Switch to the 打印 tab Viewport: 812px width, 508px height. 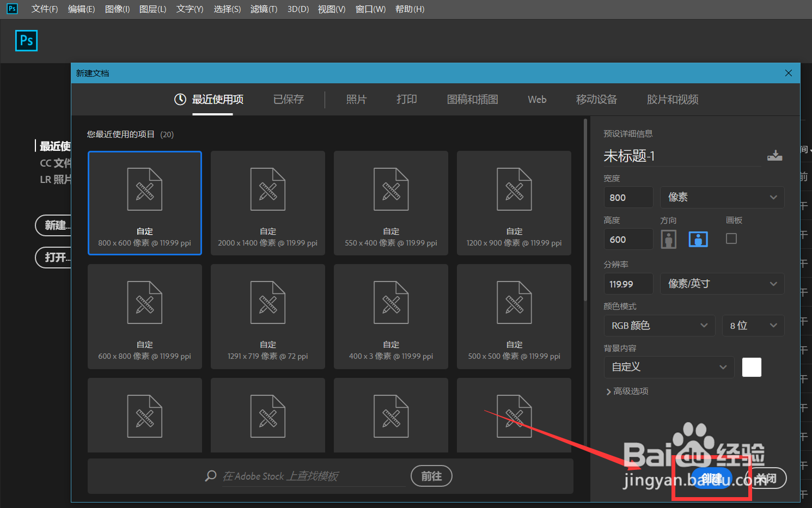click(x=407, y=99)
